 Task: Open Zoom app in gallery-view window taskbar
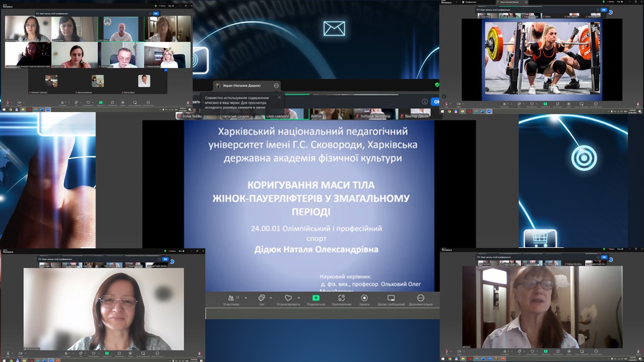[x=48, y=110]
